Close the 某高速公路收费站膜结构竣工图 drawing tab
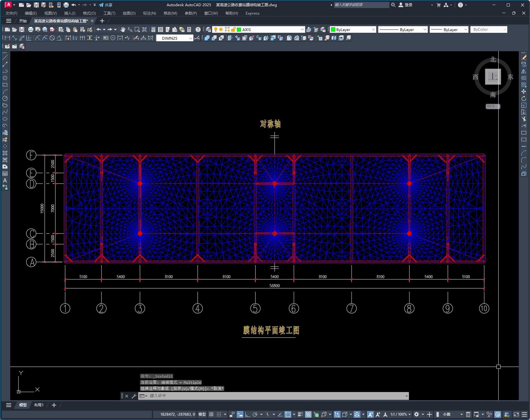 tap(92, 21)
